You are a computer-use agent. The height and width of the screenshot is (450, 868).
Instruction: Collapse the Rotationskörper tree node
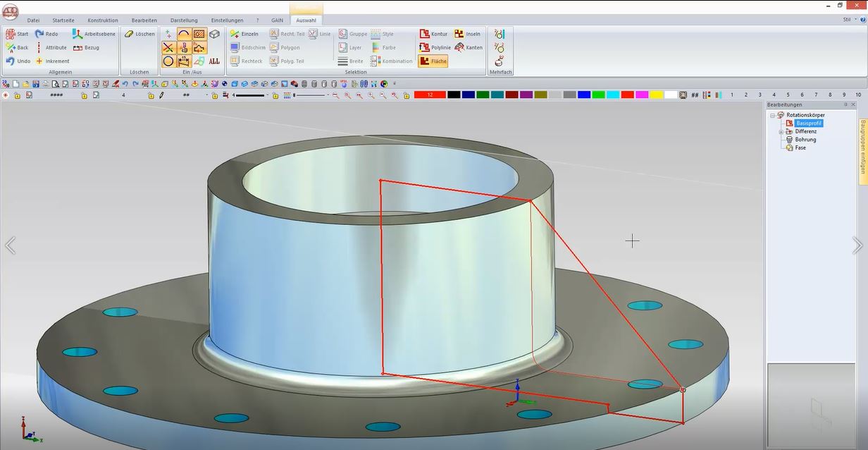[x=772, y=115]
